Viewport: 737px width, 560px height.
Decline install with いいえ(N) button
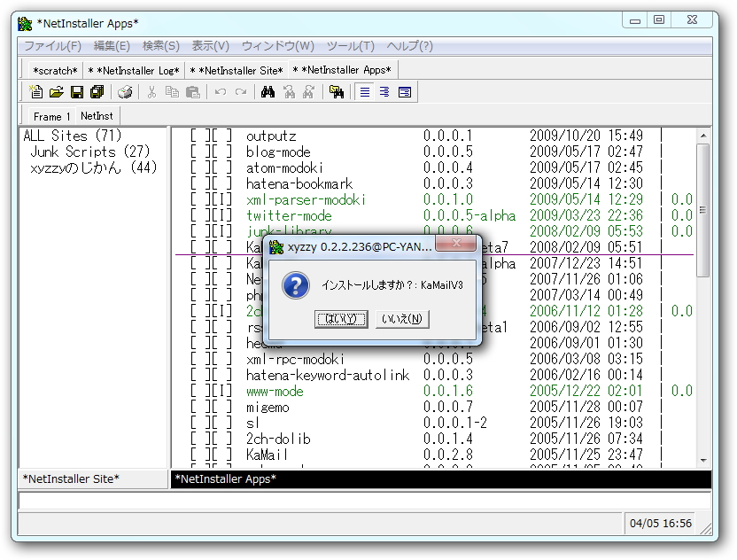click(x=402, y=319)
